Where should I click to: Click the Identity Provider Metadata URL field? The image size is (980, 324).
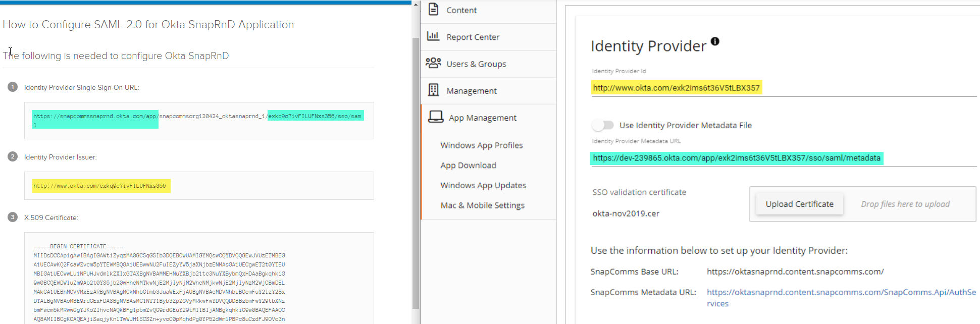[x=784, y=158]
